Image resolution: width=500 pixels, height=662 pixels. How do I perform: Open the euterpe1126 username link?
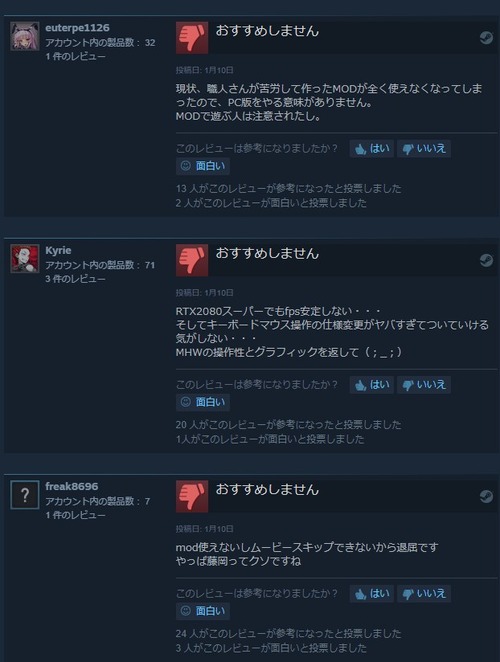pos(77,28)
